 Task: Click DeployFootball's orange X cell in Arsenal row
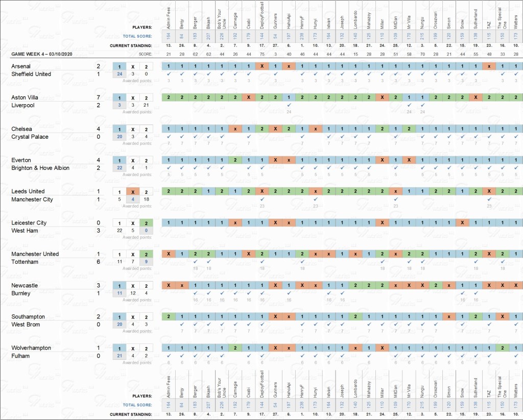261,66
